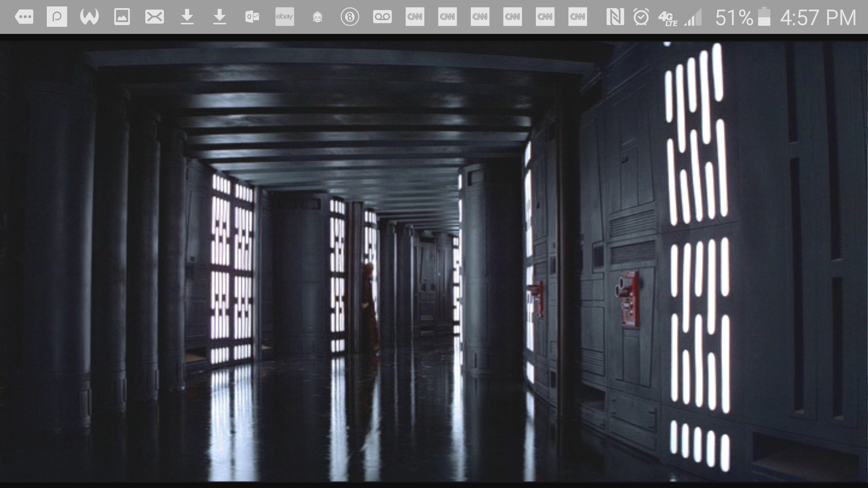
Task: Open the Outlook mail notification icon
Action: (x=252, y=17)
